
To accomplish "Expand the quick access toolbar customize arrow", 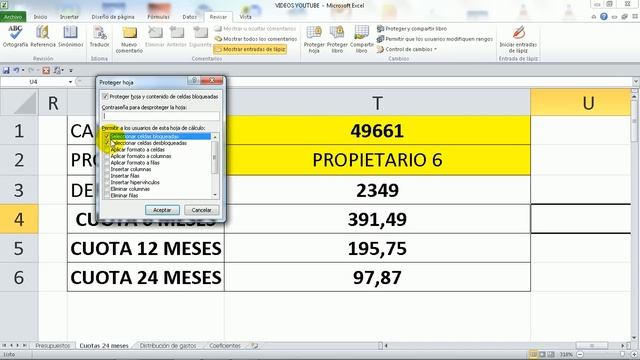I will (71, 71).
